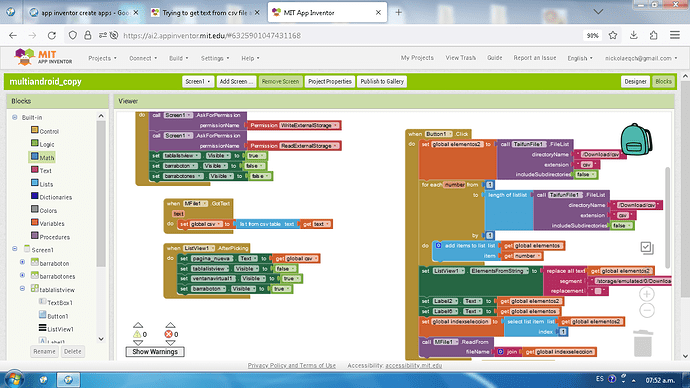The image size is (690, 388).
Task: Zoom out with the minus circle icon
Action: (646, 311)
